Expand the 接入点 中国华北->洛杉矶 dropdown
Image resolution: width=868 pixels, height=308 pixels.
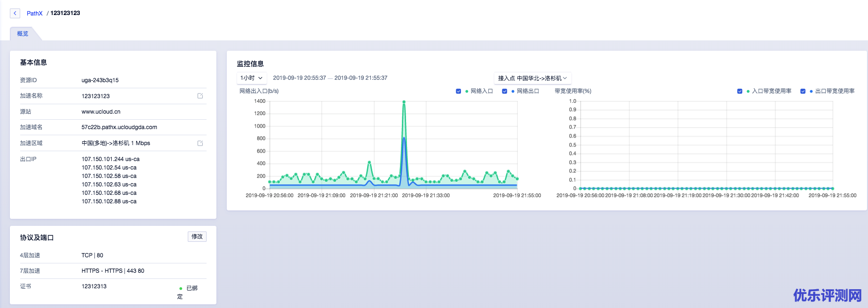pos(532,78)
